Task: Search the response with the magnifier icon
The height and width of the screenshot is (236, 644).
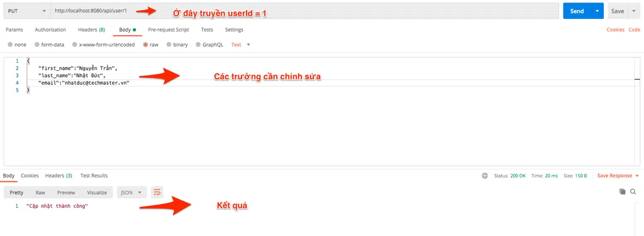Action: (633, 191)
